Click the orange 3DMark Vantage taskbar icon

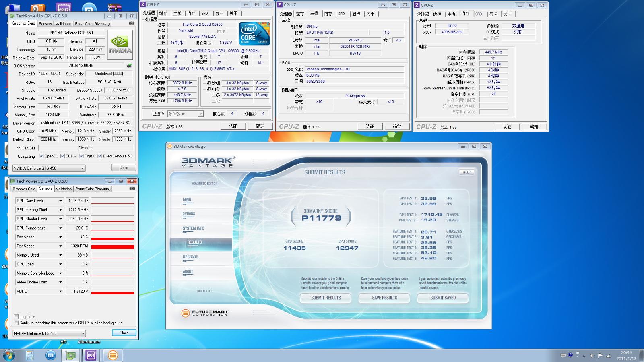click(113, 355)
